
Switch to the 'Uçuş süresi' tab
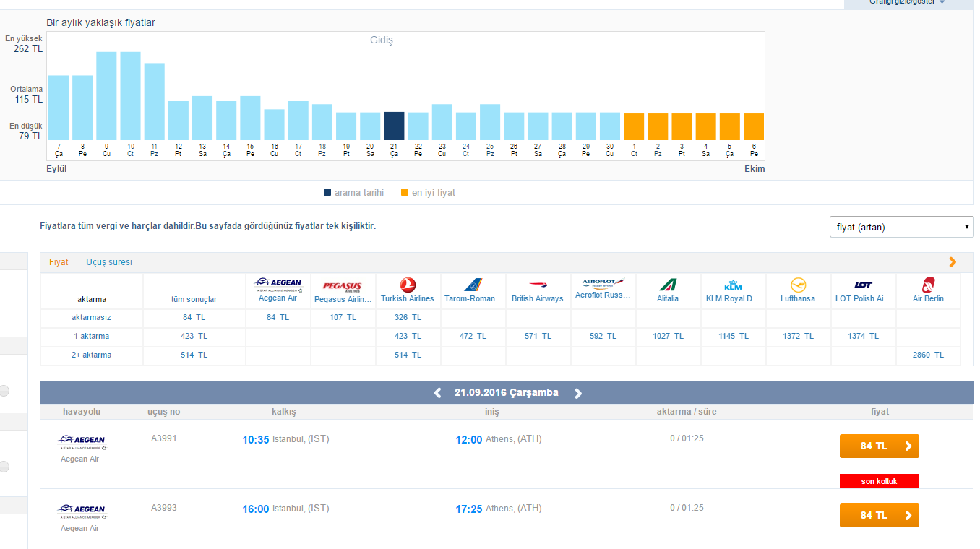109,262
